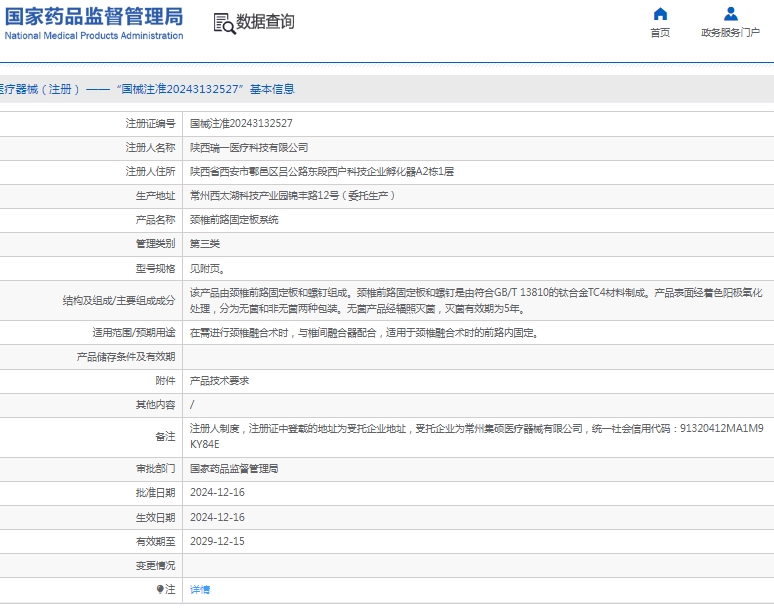The width and height of the screenshot is (774, 609).
Task: Click the 基本信息 section title
Action: (272, 89)
